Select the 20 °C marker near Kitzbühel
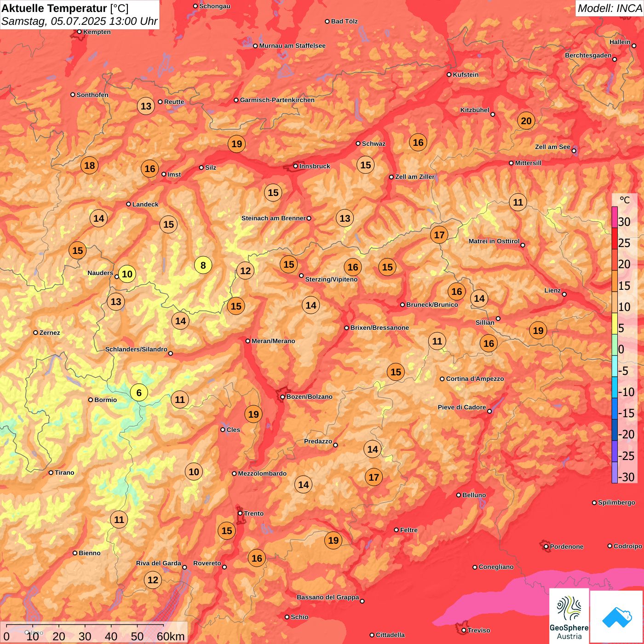The image size is (644, 644). [526, 121]
